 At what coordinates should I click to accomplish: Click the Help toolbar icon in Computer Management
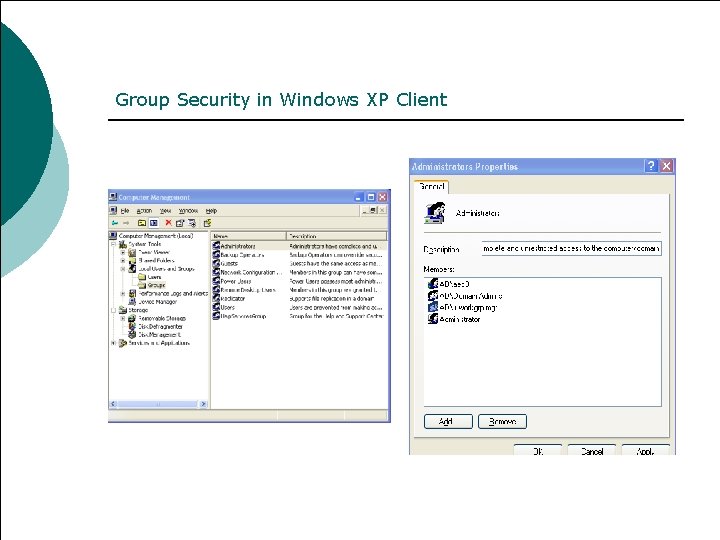pyautogui.click(x=208, y=223)
